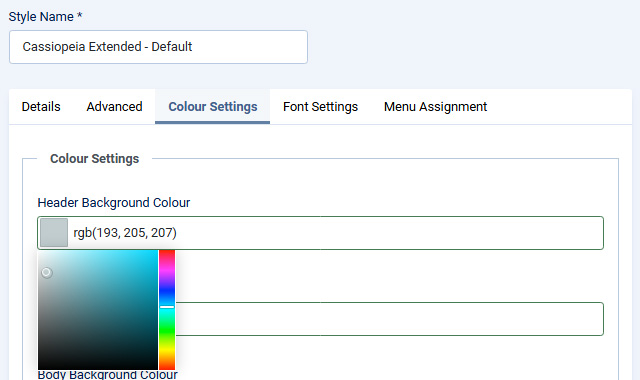Go to the Font Settings tab
The height and width of the screenshot is (380, 640).
320,107
